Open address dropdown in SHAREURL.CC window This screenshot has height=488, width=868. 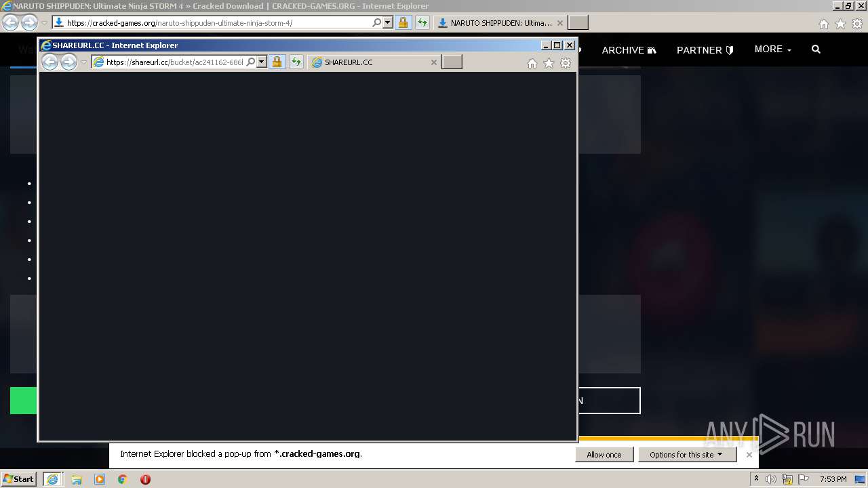[262, 62]
